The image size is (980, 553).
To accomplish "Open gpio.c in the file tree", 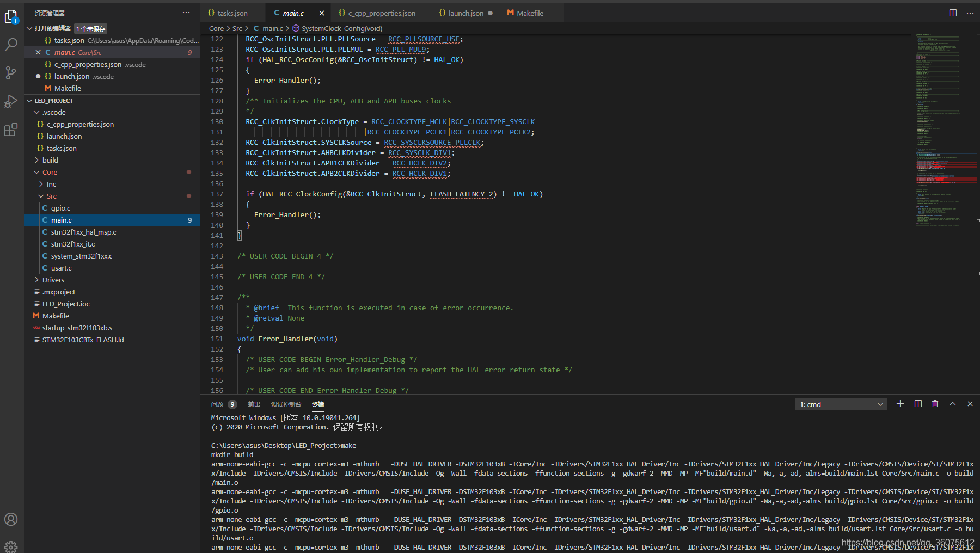I will (x=112, y=208).
